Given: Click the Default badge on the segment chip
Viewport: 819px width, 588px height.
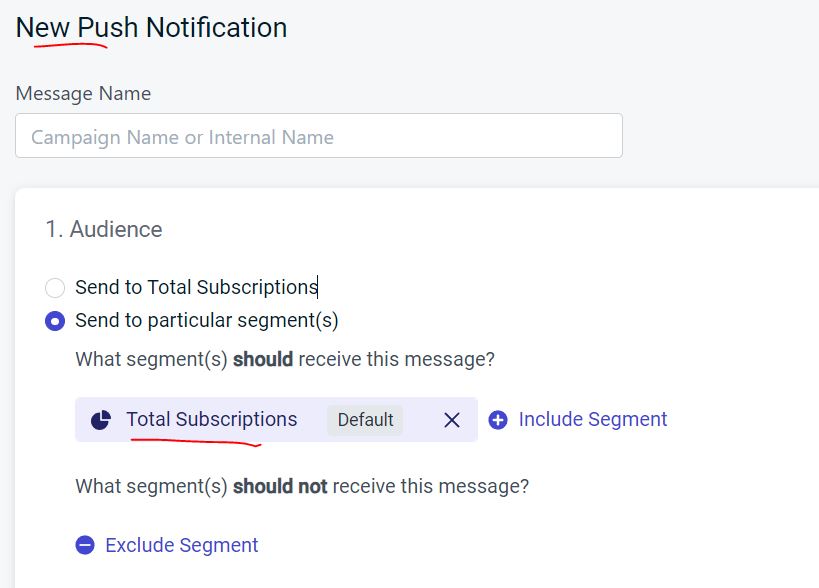Looking at the screenshot, I should point(365,420).
